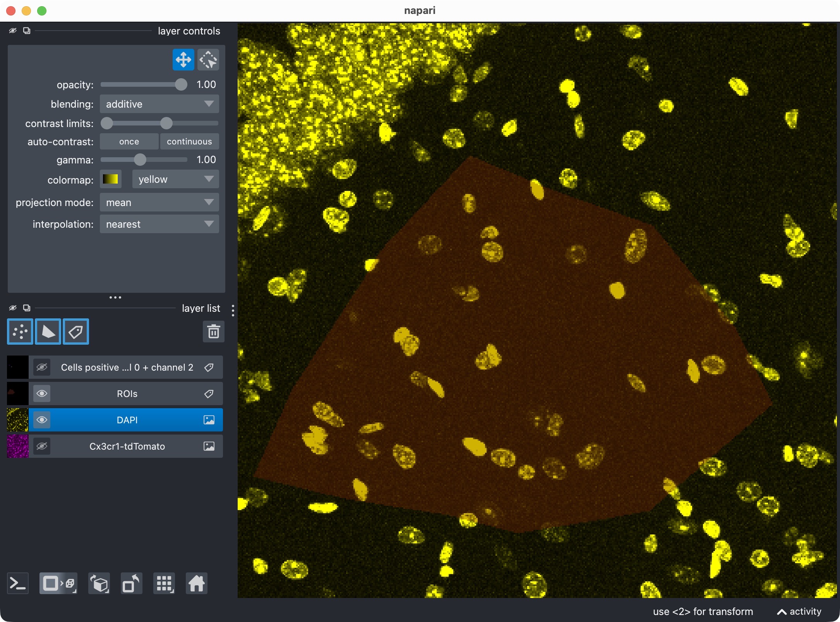The height and width of the screenshot is (622, 840).
Task: Click image type icon on Cx3cr1-tdTomato layer
Action: (x=209, y=446)
